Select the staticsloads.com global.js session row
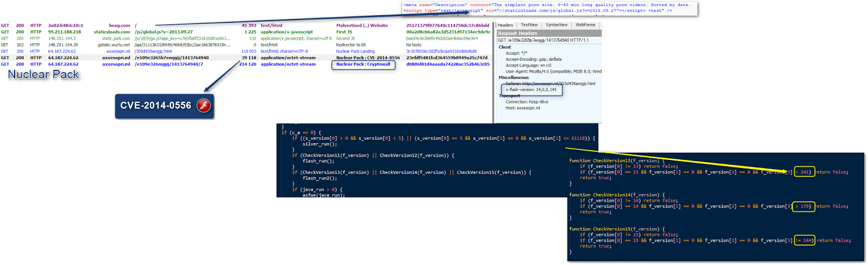Screen dimensions: 868x265 click(x=163, y=32)
